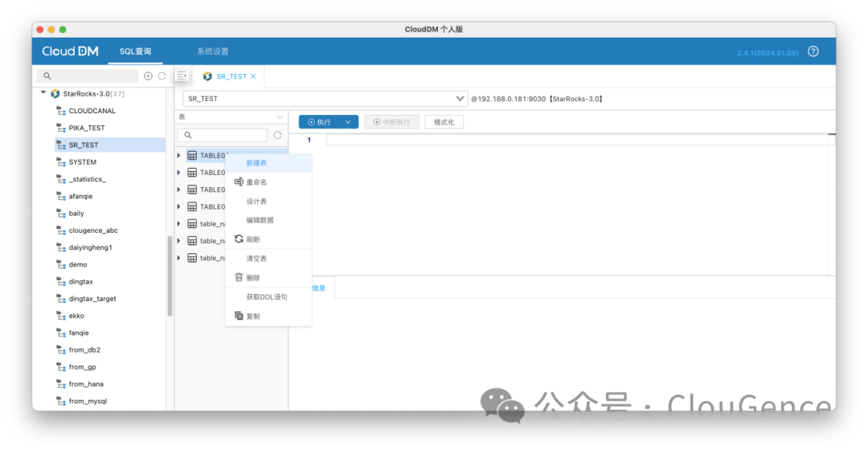Viewport: 868px width, 453px height.
Task: Click the 格式化 format button
Action: [x=444, y=122]
